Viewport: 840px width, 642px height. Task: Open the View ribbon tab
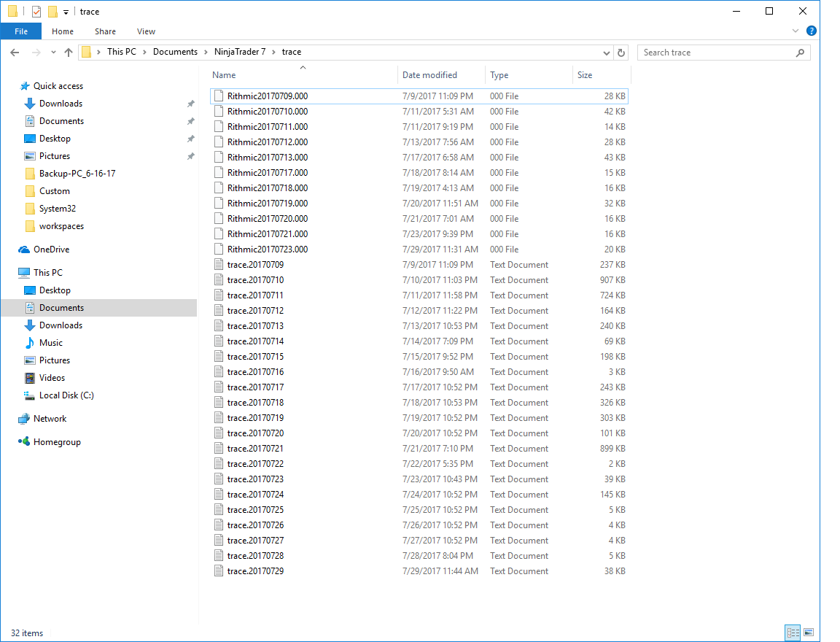(147, 31)
